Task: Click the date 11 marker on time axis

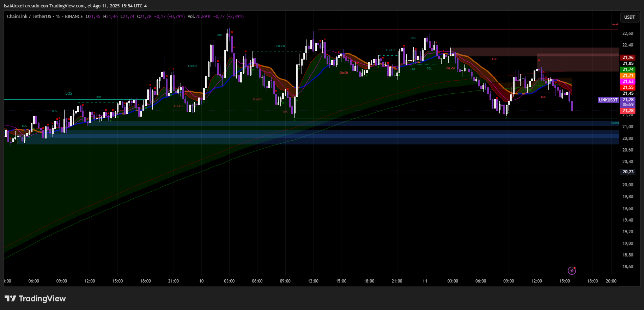Action: (425, 281)
